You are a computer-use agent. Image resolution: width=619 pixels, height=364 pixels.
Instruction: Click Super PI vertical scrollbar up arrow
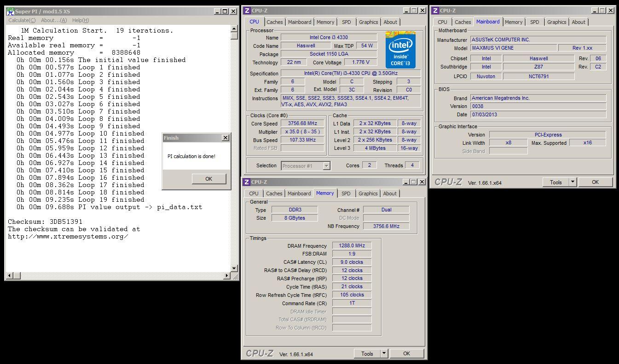234,28
